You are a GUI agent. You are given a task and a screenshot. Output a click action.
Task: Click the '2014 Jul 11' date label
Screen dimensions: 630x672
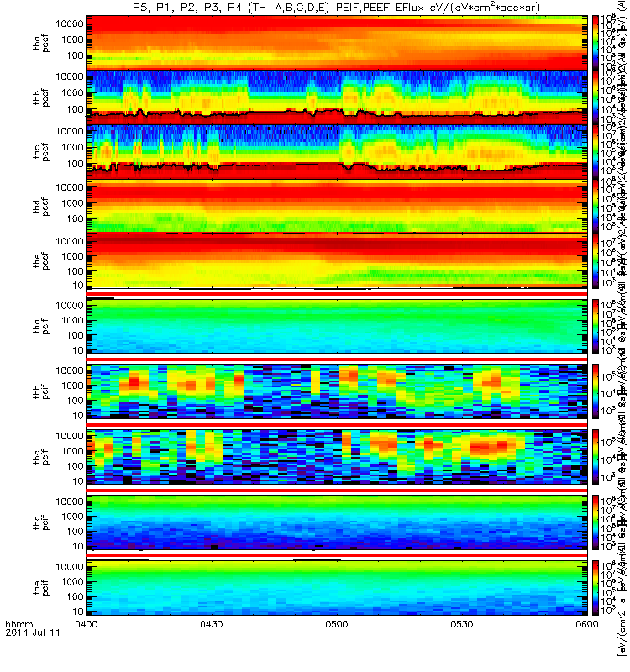tap(33, 633)
